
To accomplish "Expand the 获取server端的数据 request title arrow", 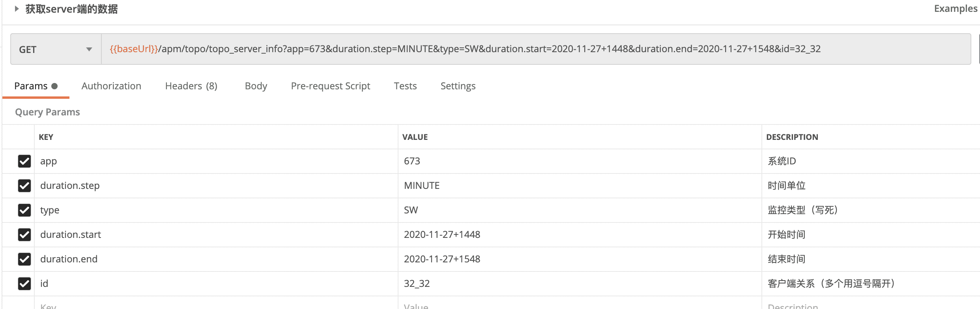I will tap(17, 9).
